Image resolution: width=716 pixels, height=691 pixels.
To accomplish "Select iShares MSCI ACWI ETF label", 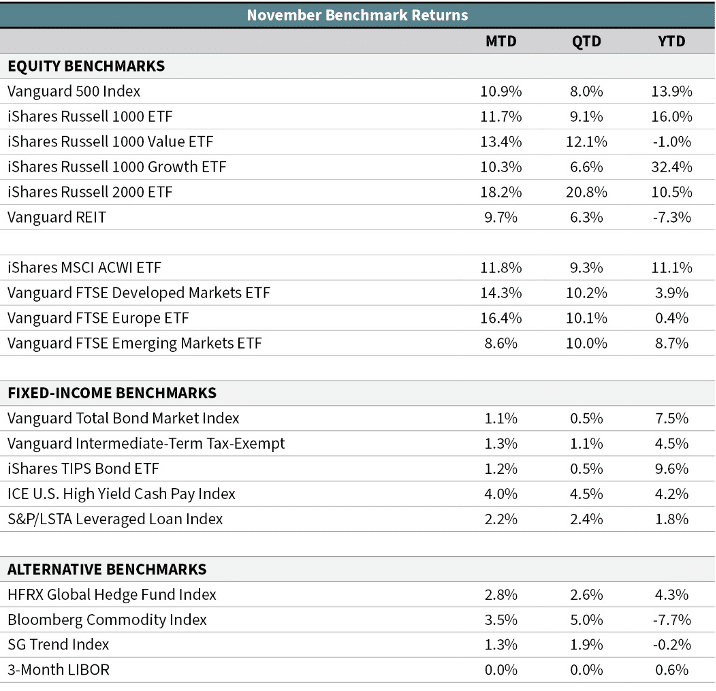I will (84, 267).
